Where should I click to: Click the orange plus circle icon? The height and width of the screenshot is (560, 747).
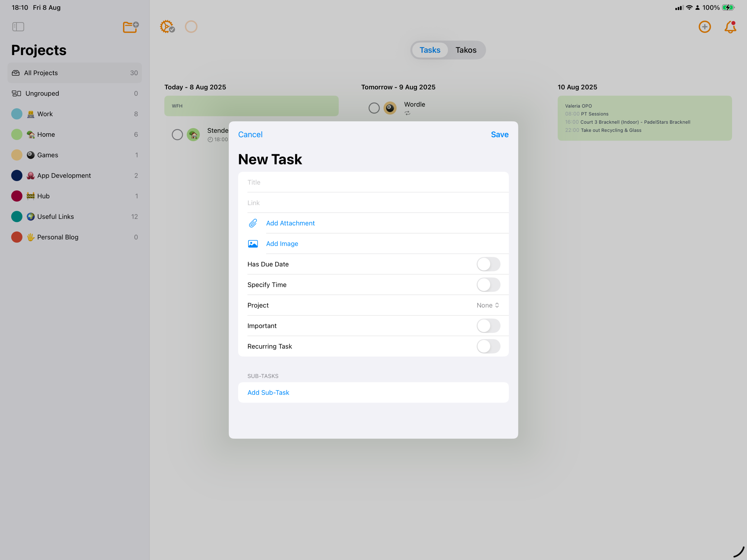click(704, 27)
